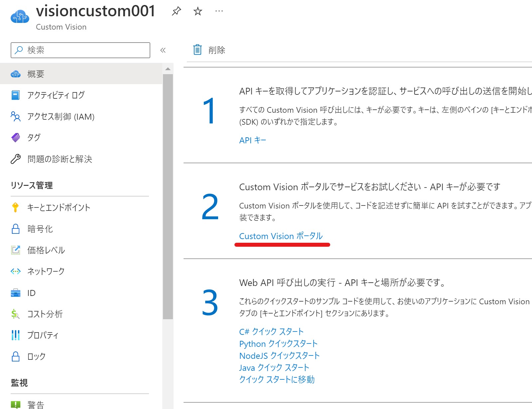Click the yellow key icon
The height and width of the screenshot is (409, 532).
coord(15,207)
